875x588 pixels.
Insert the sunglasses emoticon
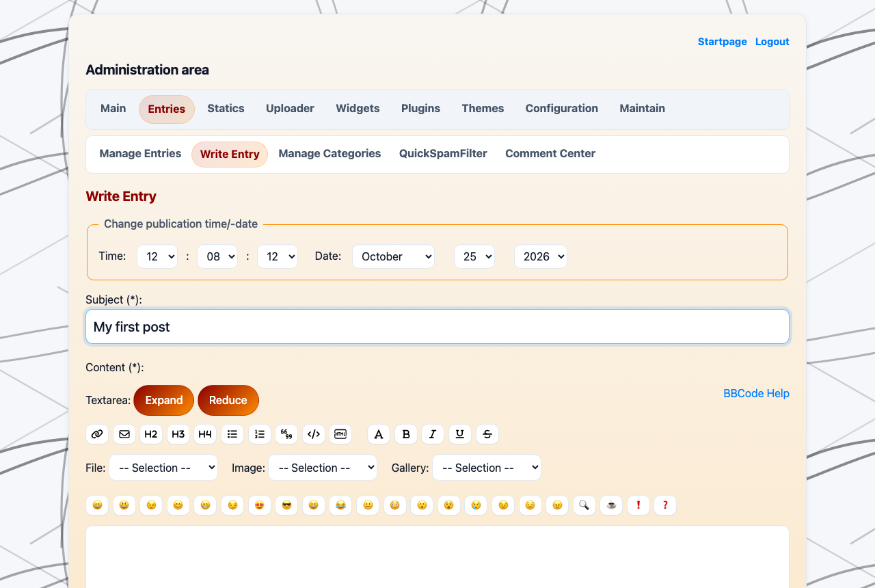(286, 505)
